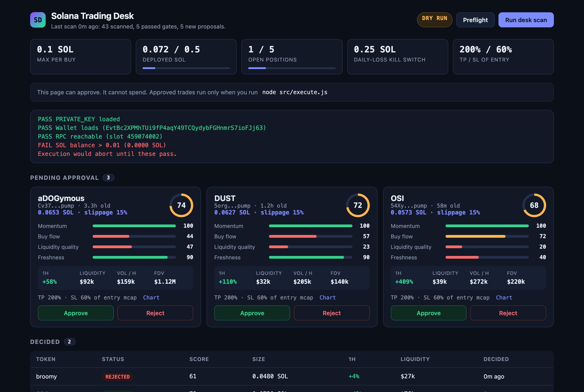The image size is (584, 392).
Task: Click the Decided count badge 2
Action: [69, 342]
